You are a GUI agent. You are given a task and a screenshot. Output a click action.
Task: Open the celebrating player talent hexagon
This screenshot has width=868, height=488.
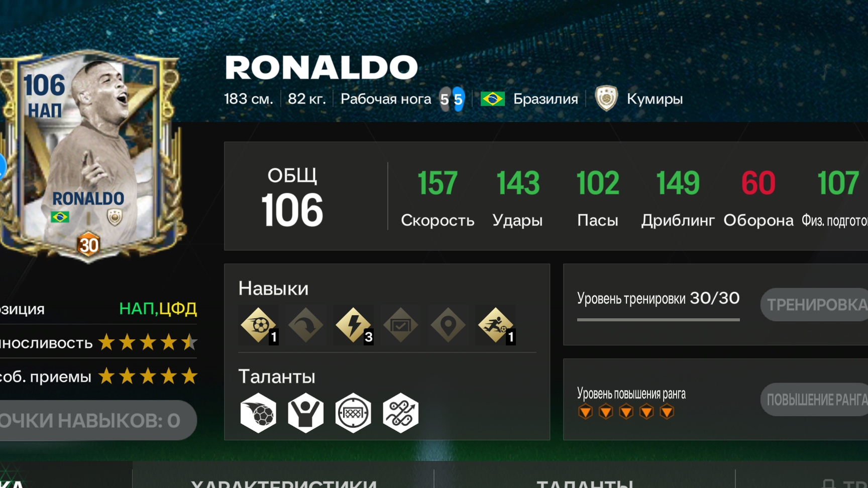coord(305,413)
